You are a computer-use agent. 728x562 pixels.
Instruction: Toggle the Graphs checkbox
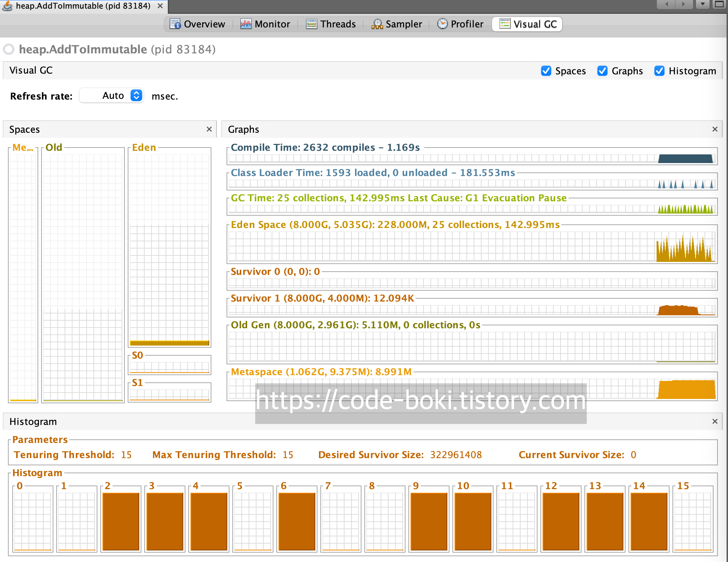[602, 71]
